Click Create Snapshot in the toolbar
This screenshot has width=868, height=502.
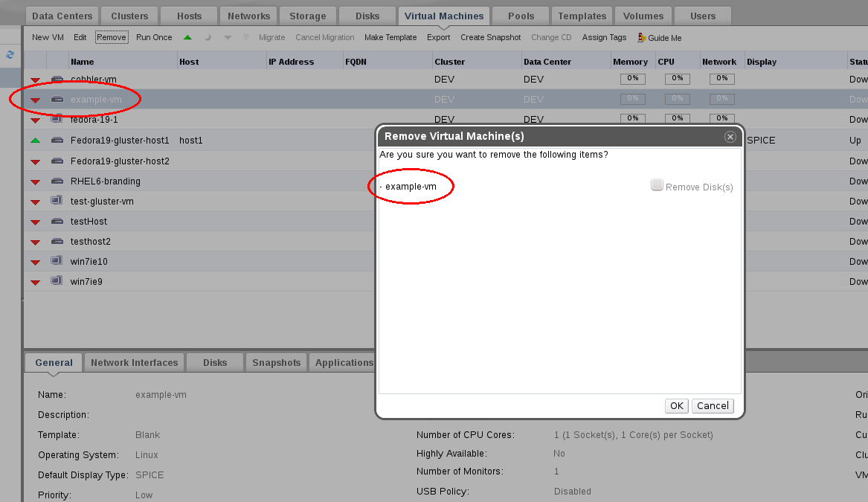(x=490, y=37)
